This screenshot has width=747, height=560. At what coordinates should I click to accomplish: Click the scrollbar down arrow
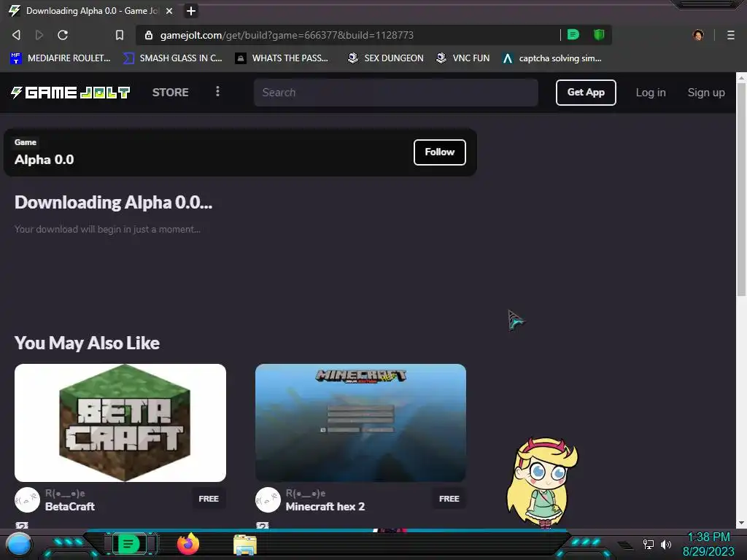(741, 523)
